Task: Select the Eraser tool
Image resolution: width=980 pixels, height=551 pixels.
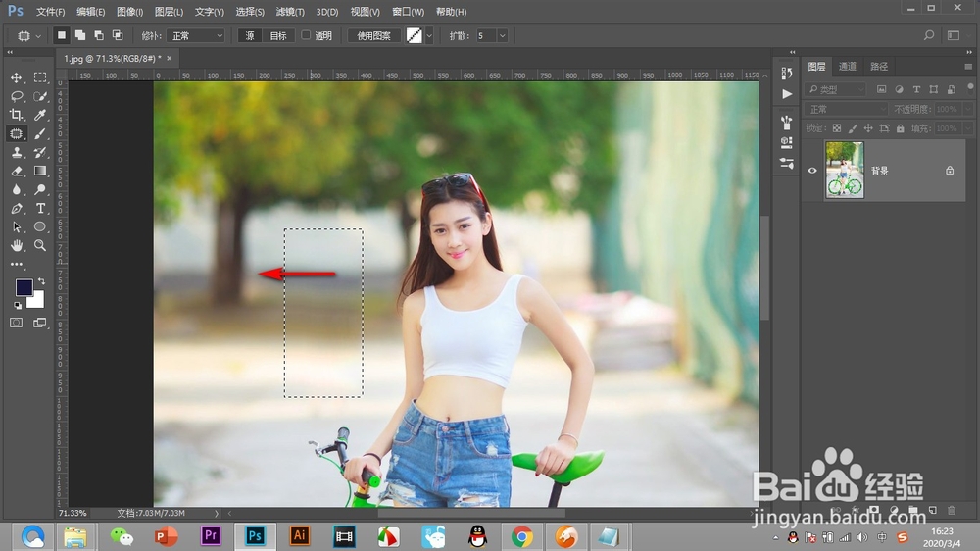Action: pos(17,171)
